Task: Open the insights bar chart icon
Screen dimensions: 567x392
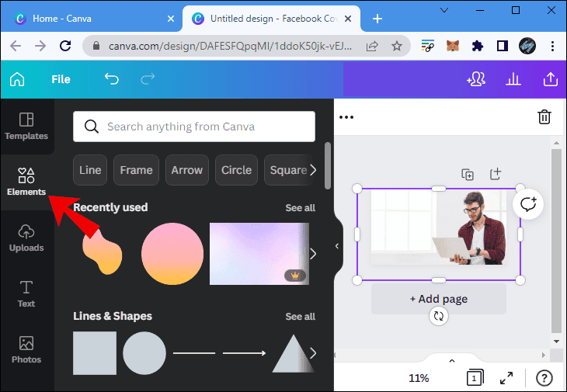Action: [513, 79]
